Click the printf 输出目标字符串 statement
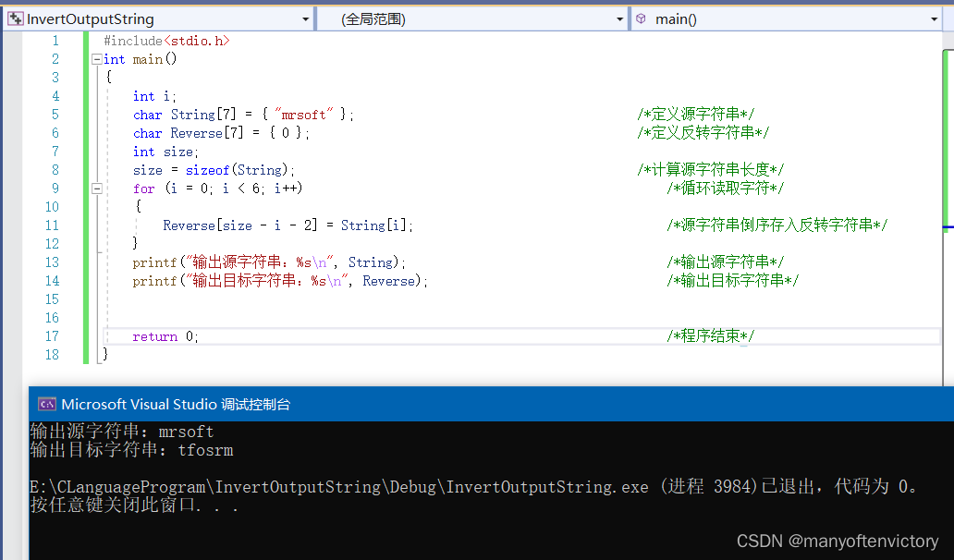The height and width of the screenshot is (560, 954). pos(280,281)
